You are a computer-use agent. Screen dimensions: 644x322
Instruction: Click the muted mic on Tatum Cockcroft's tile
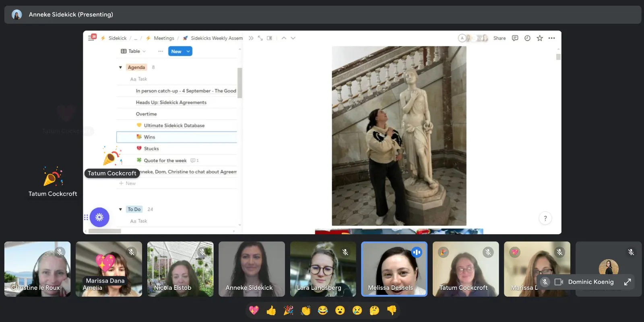[488, 252]
